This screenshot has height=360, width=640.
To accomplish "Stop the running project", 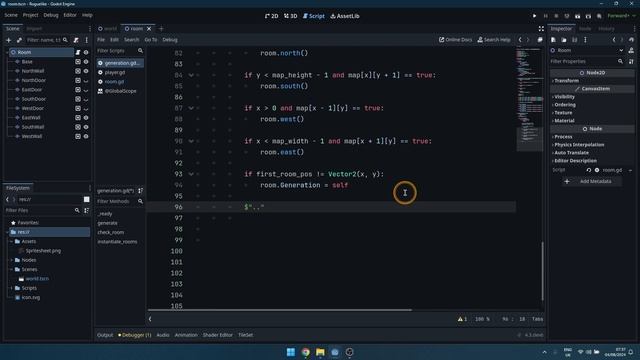I will [556, 16].
